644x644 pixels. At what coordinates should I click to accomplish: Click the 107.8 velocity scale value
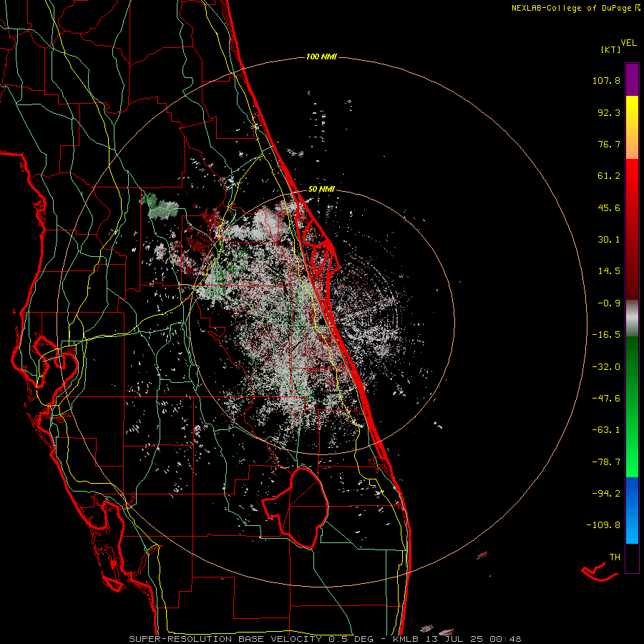click(x=606, y=80)
